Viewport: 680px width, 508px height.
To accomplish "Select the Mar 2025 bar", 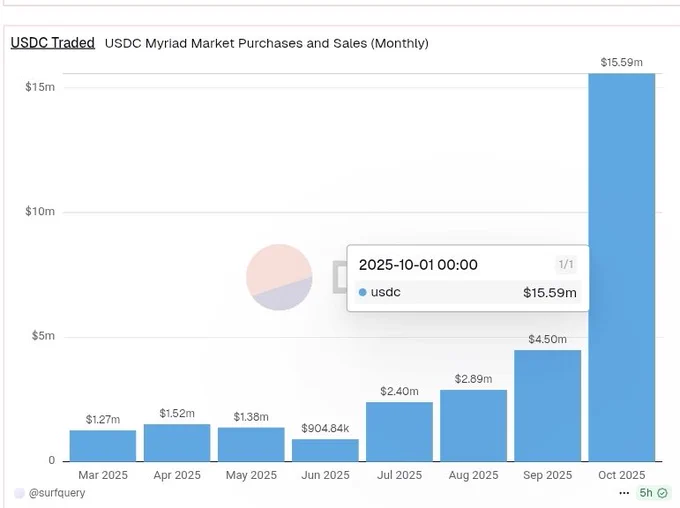I will point(103,446).
